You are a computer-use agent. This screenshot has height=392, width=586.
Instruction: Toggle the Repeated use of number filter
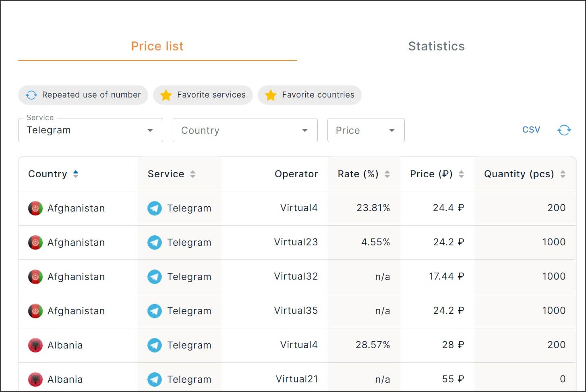[x=83, y=95]
